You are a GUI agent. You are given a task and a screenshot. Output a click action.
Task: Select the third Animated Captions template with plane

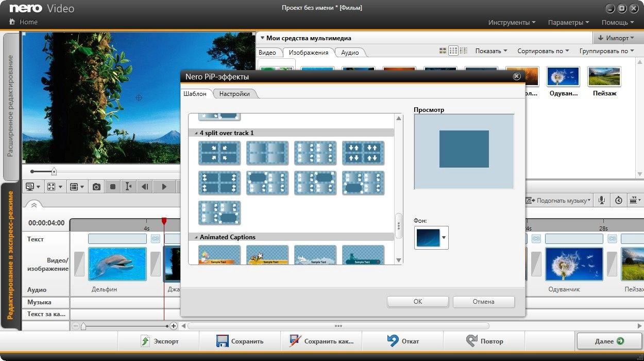pyautogui.click(x=315, y=255)
